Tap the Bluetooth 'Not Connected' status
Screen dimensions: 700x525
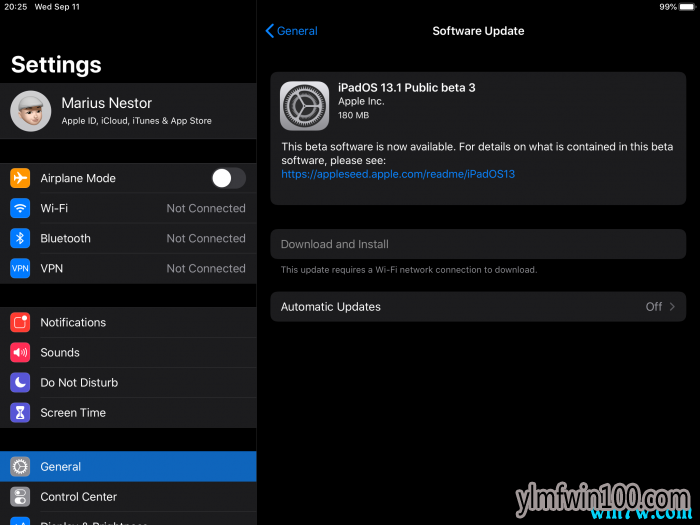(206, 238)
